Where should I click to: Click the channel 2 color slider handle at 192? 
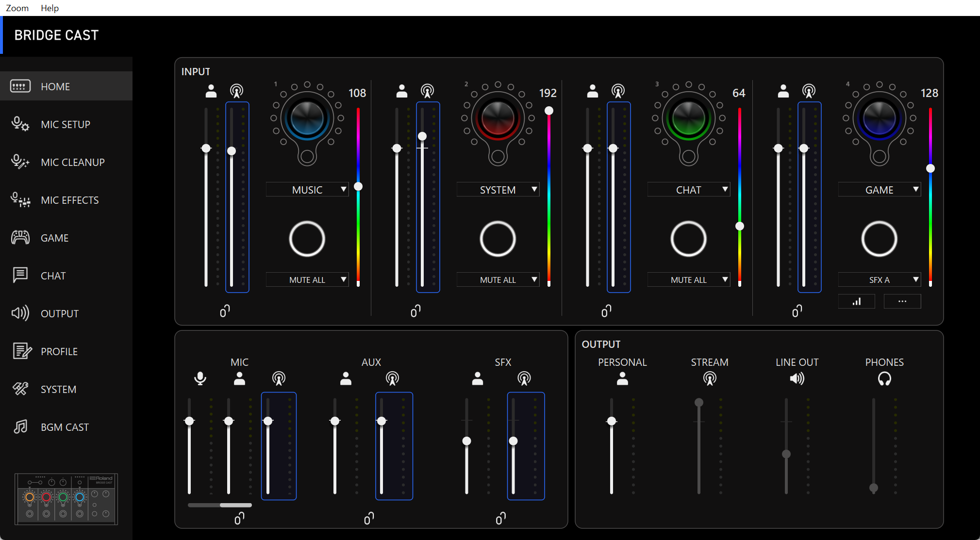pos(549,111)
